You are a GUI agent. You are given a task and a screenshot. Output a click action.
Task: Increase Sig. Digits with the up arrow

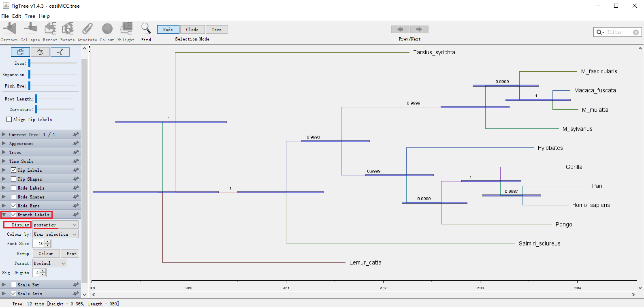(43, 271)
